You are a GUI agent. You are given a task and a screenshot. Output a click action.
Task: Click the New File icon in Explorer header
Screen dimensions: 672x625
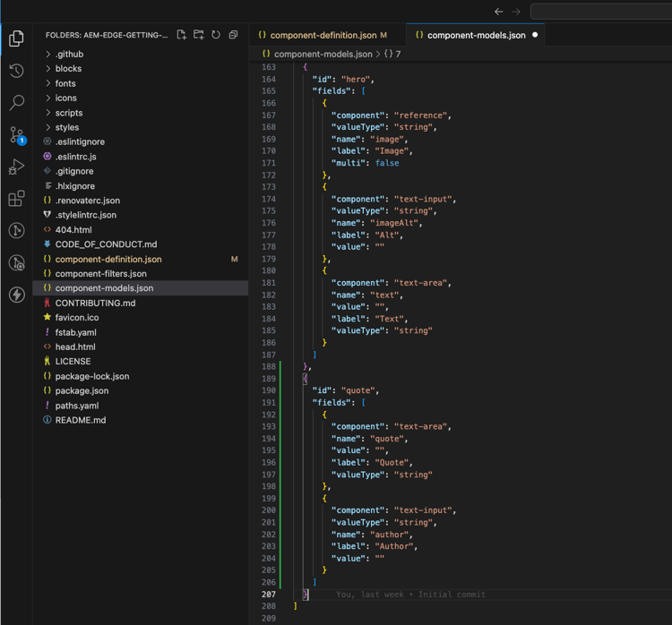point(182,35)
